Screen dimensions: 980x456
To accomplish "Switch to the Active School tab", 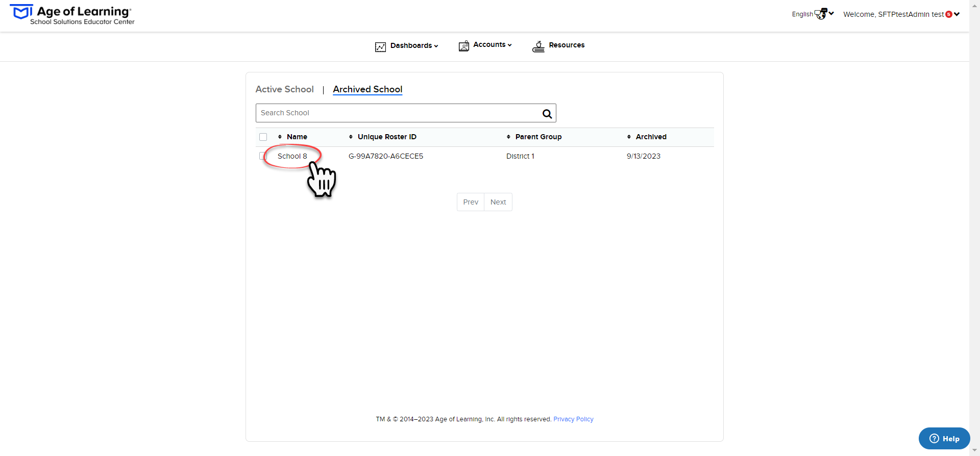I will pyautogui.click(x=285, y=89).
